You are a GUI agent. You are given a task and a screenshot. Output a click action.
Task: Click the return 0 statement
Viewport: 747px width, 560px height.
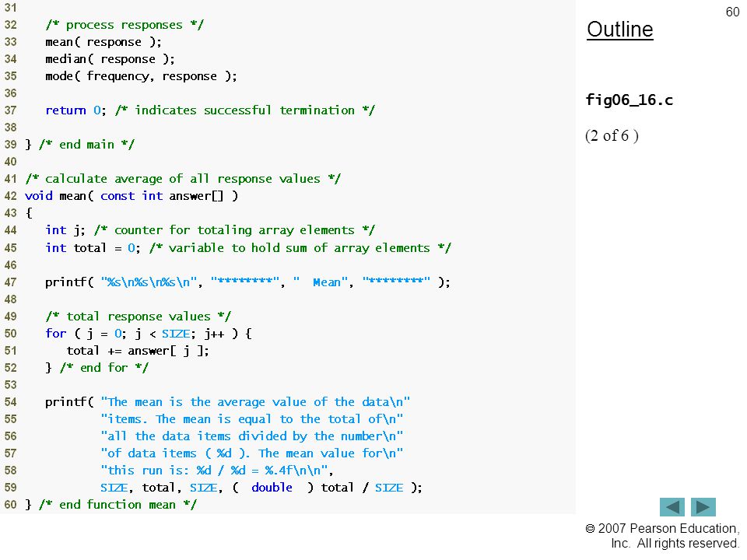click(75, 110)
